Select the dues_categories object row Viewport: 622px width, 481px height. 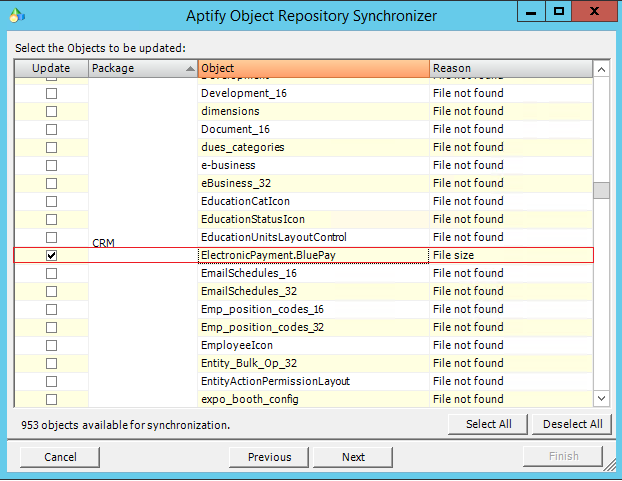[x=313, y=148]
